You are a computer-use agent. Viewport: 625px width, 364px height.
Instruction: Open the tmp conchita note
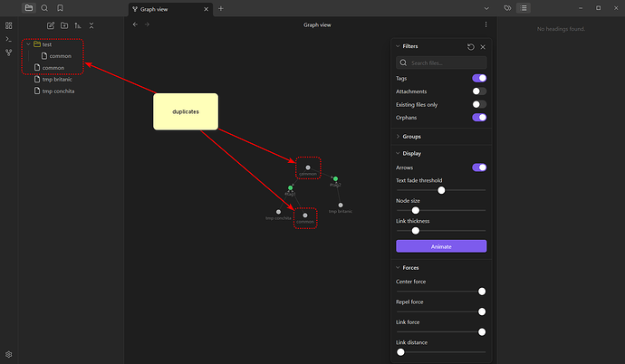click(58, 91)
